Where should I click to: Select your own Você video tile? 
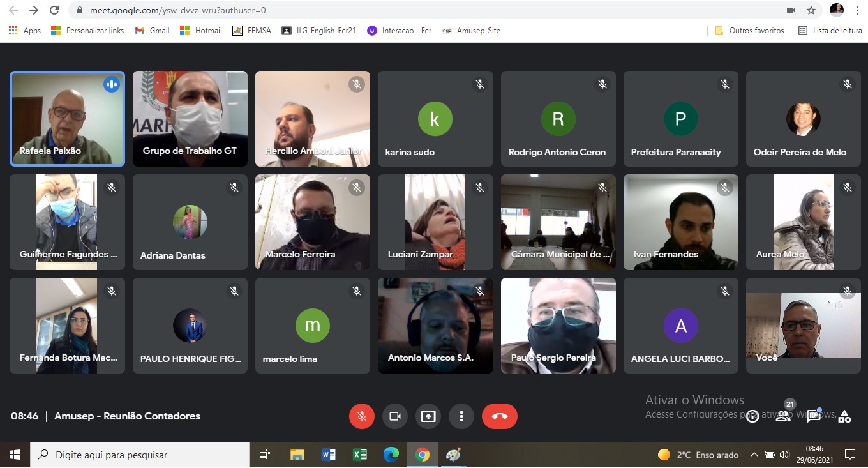click(x=803, y=326)
